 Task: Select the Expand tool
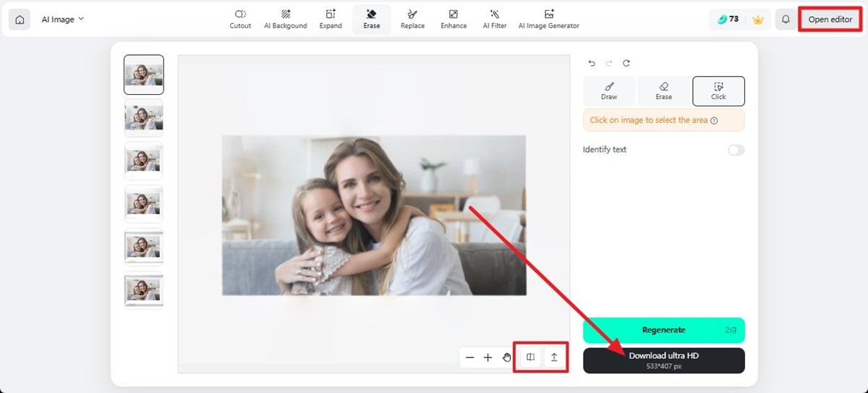coord(331,20)
